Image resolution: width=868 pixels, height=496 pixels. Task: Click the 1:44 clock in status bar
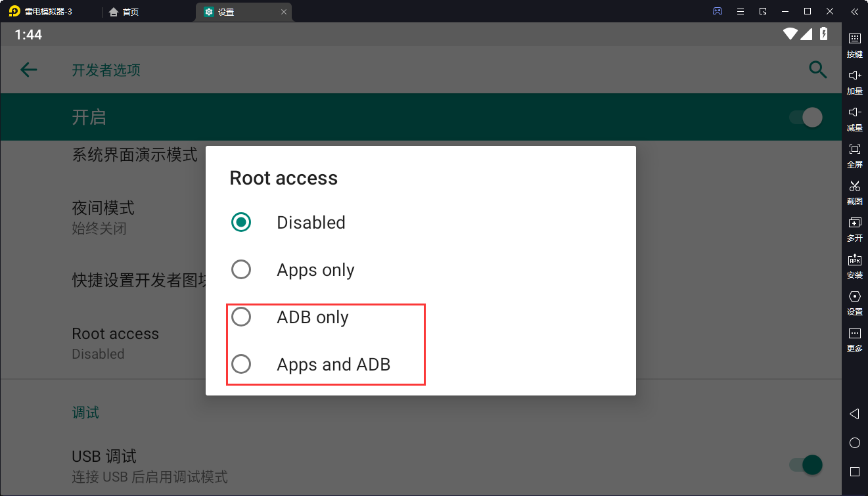[x=28, y=34]
